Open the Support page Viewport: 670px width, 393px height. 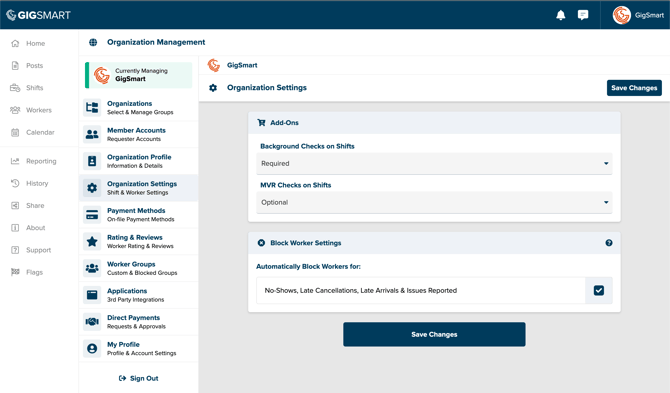click(38, 250)
